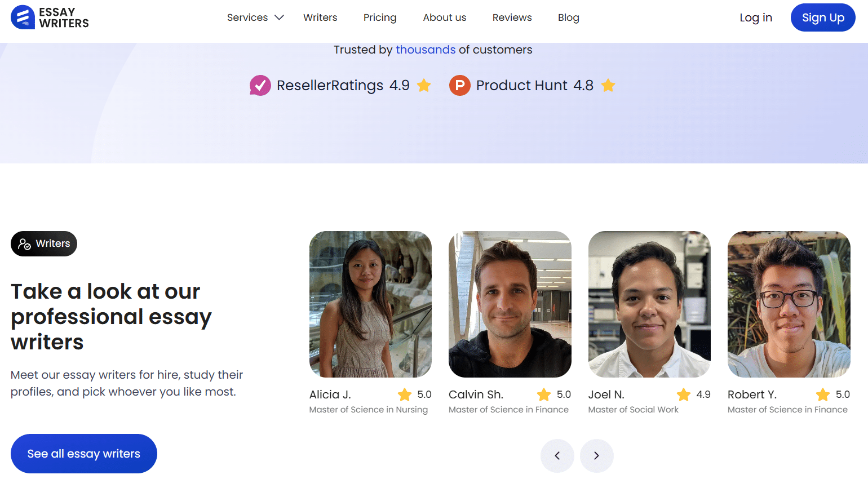The image size is (868, 479).
Task: Click the star beside Joel N.'s rating
Action: (x=683, y=394)
